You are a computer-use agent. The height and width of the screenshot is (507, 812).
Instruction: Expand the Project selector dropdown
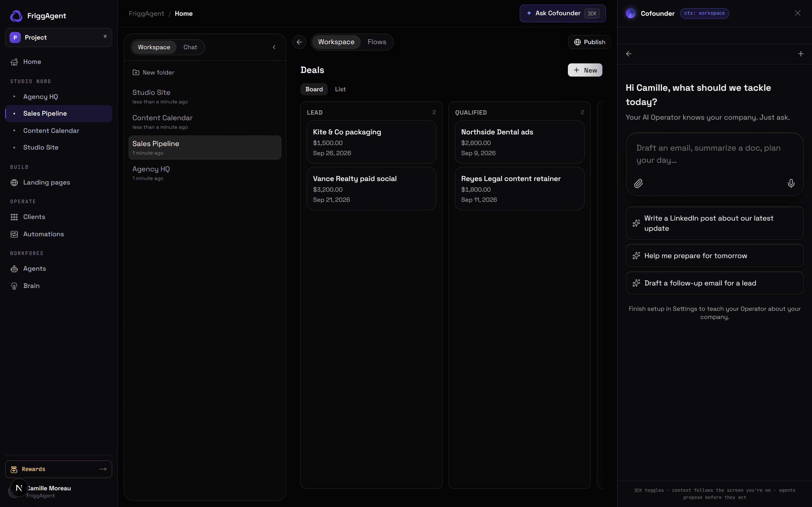tap(58, 37)
